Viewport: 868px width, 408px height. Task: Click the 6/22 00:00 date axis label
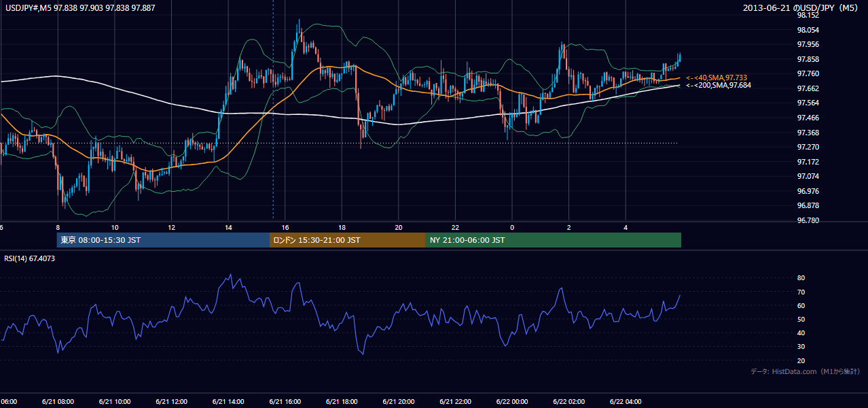click(x=511, y=401)
